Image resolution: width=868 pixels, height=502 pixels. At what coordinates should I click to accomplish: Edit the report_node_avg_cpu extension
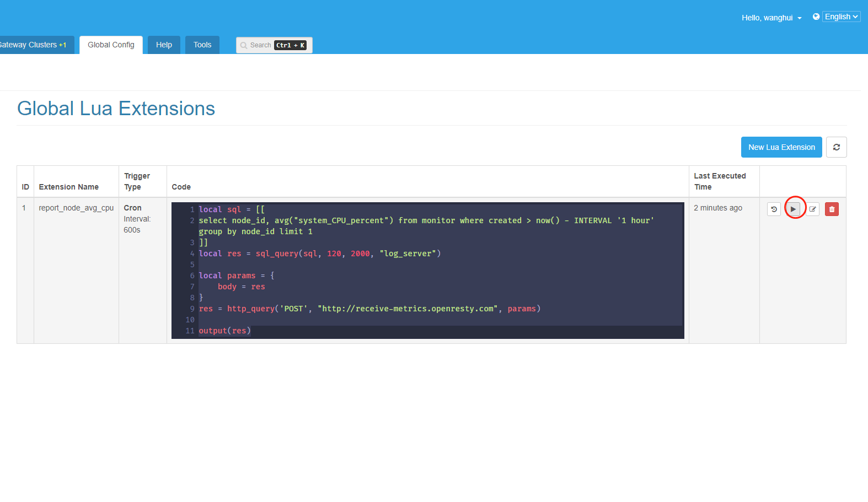tap(812, 209)
